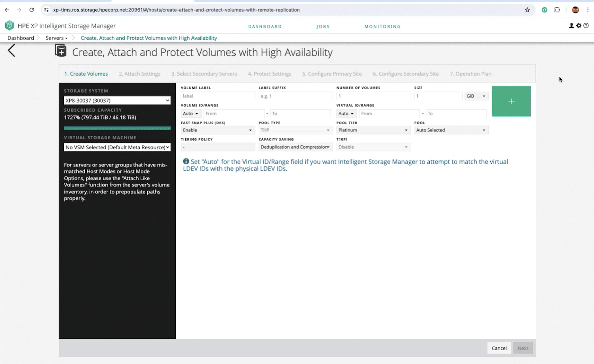Screen dimensions: 594x364
Task: Open the Fast Snap Plus Enable dropdown
Action: 218,130
